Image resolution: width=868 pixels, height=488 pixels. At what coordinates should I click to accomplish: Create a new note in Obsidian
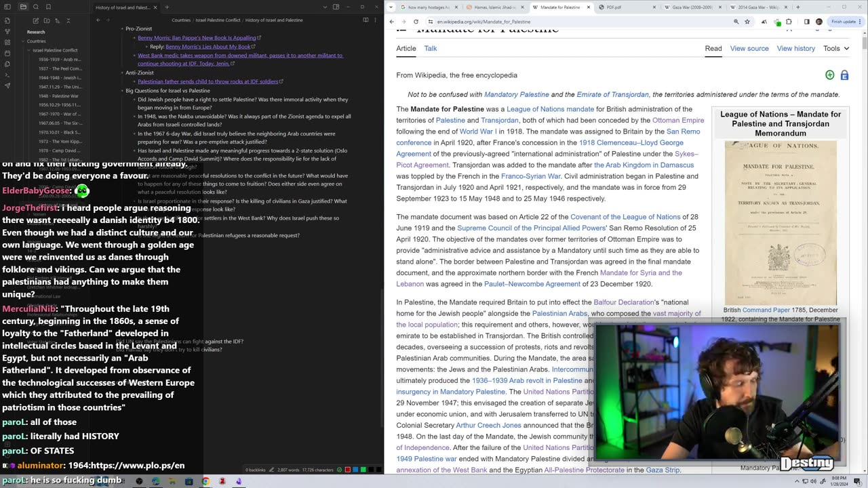(x=36, y=20)
